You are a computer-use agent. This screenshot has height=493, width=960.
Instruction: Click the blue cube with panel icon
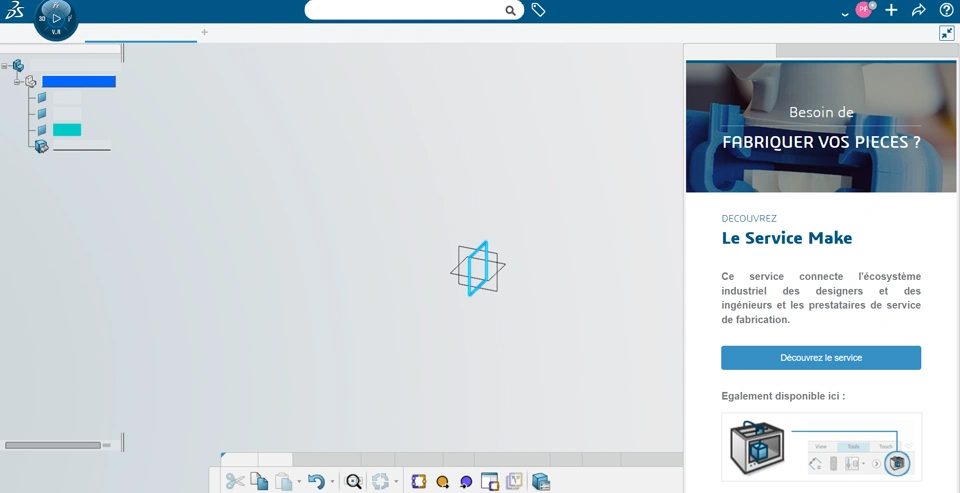point(541,481)
